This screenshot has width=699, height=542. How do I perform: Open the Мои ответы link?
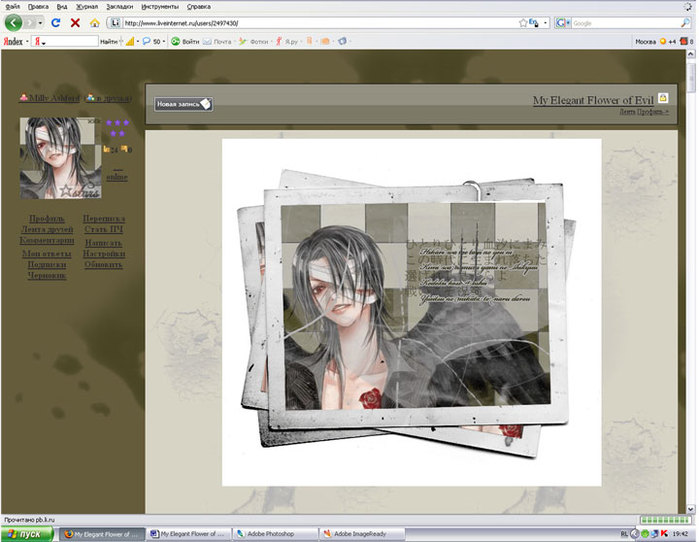tap(47, 254)
